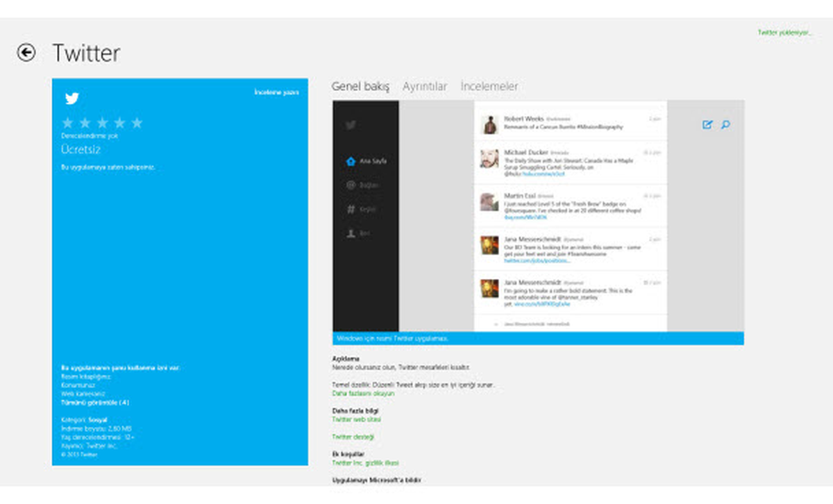Open the Twitter web sitesi link
Image resolution: width=833 pixels, height=504 pixels.
356,419
